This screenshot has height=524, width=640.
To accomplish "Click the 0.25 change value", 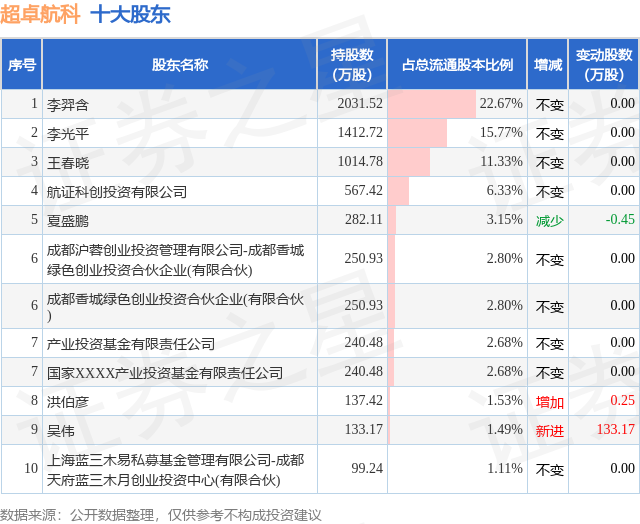I will pos(622,400).
